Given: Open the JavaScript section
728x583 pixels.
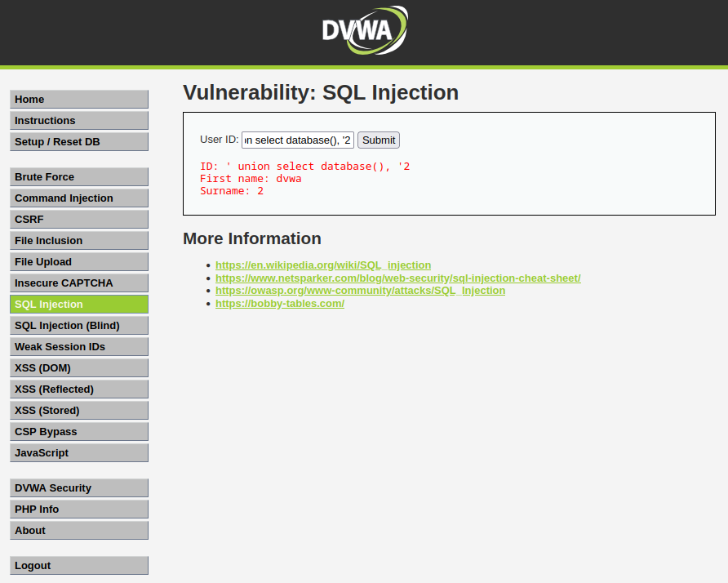Looking at the screenshot, I should click(x=79, y=453).
